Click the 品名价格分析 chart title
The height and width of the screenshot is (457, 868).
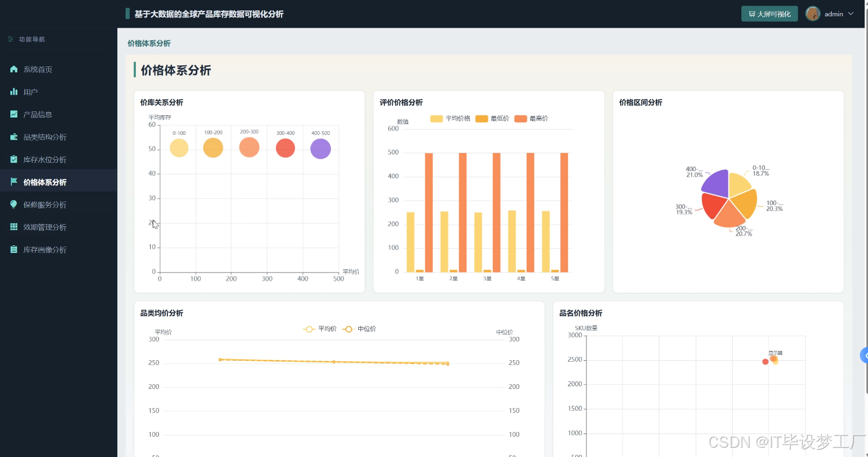coord(581,313)
